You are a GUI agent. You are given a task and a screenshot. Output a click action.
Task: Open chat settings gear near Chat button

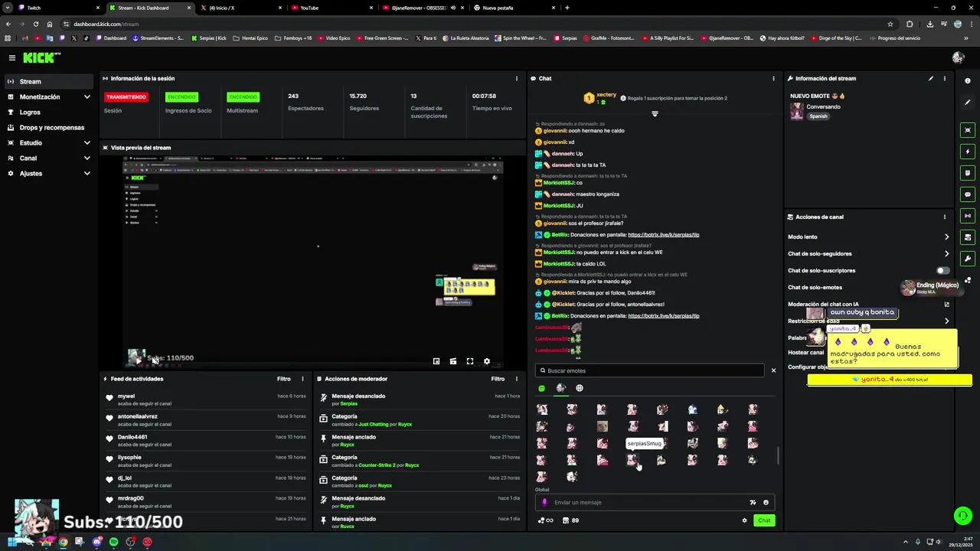tap(744, 520)
